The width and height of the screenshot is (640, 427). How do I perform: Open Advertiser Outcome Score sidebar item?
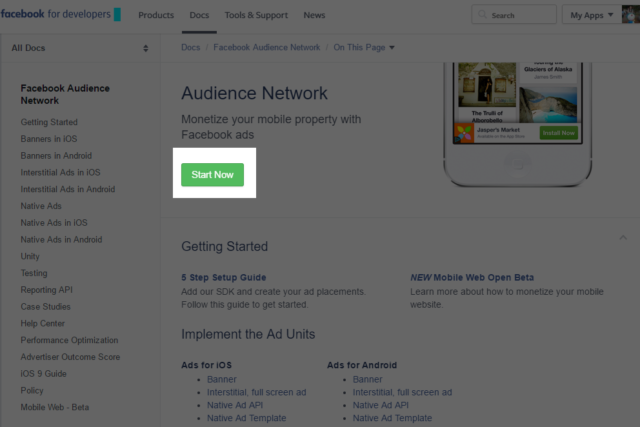point(70,356)
